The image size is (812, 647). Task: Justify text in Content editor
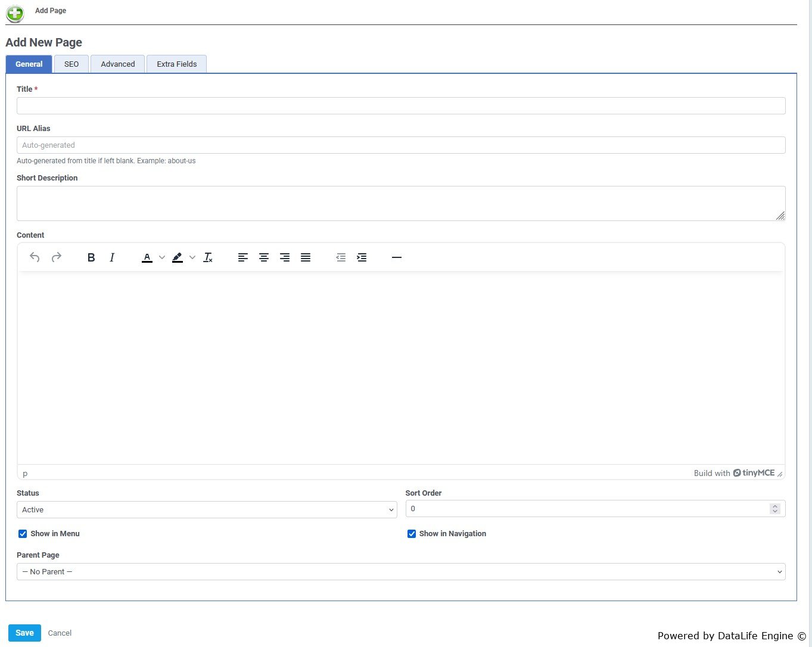pyautogui.click(x=306, y=257)
